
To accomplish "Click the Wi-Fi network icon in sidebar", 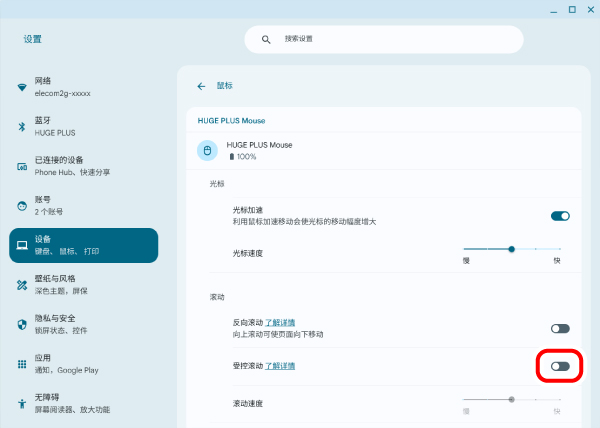I will (22, 87).
